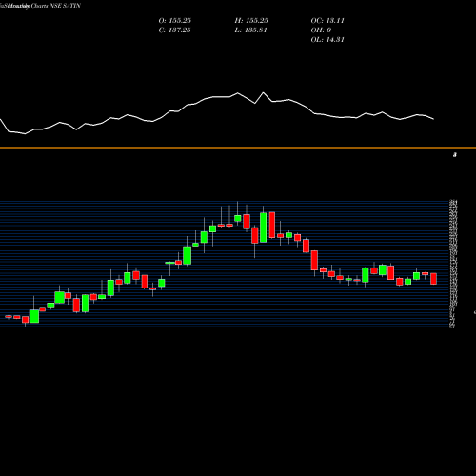Click the 'H: 155.25' high value
The image size is (476, 476).
(x=251, y=21)
